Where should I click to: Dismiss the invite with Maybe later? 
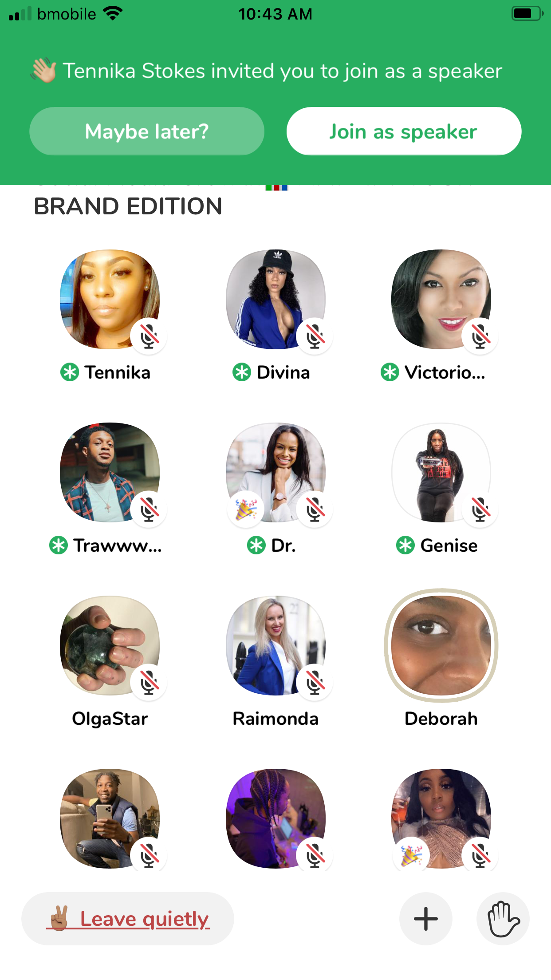tap(147, 131)
